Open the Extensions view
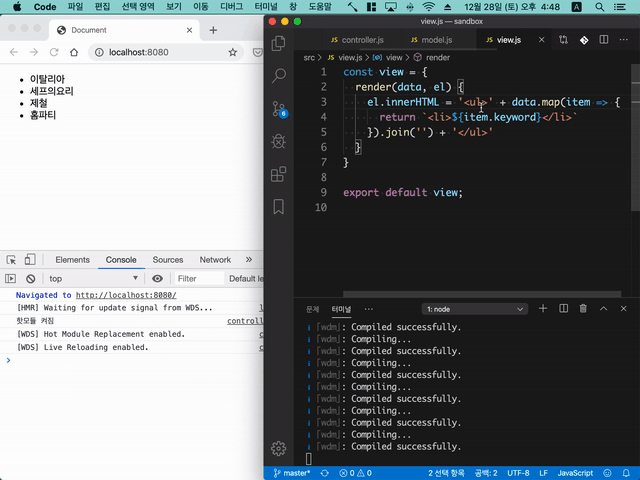This screenshot has height=480, width=640. 279,174
